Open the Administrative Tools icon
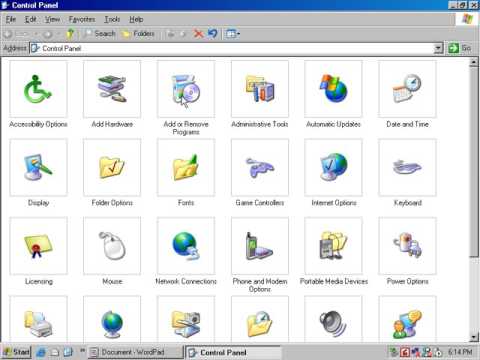The image size is (480, 360). click(260, 89)
